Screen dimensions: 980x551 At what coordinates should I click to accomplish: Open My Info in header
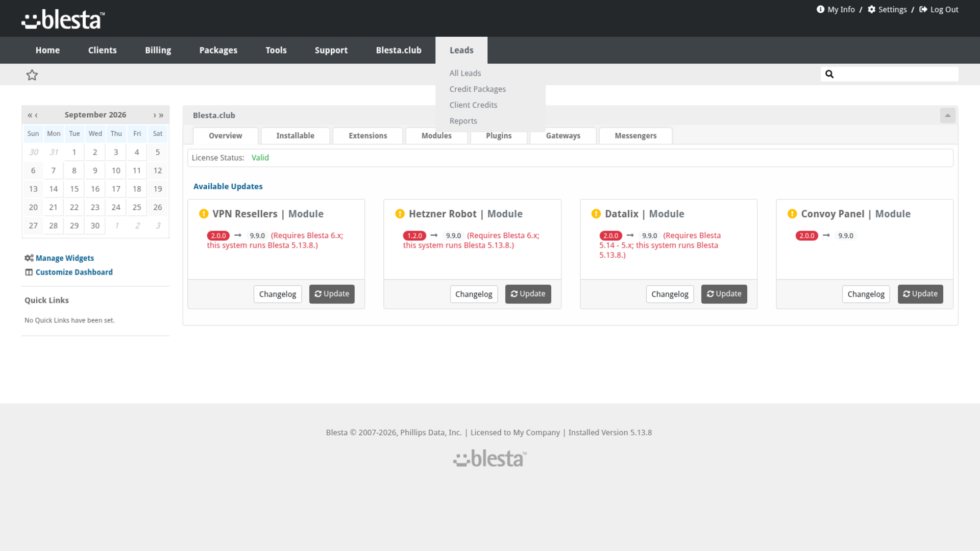pyautogui.click(x=836, y=10)
